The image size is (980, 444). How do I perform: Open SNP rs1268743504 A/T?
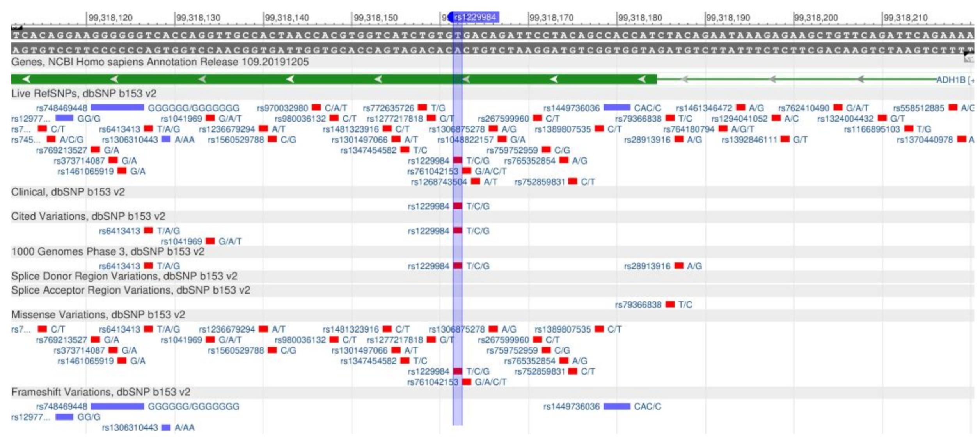pyautogui.click(x=454, y=182)
